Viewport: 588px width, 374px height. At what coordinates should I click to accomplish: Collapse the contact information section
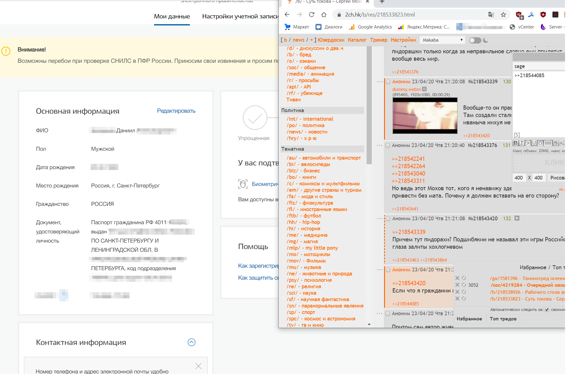click(x=191, y=342)
